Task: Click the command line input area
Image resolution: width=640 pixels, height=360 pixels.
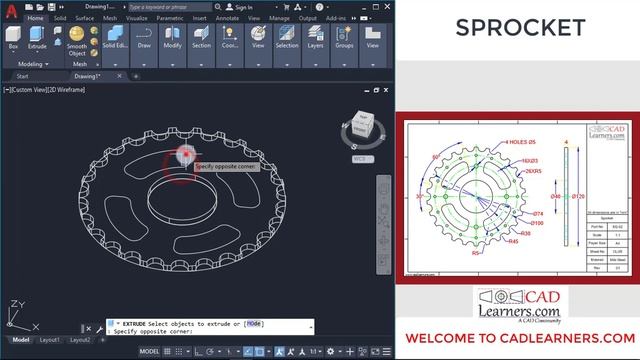Action: [210, 327]
